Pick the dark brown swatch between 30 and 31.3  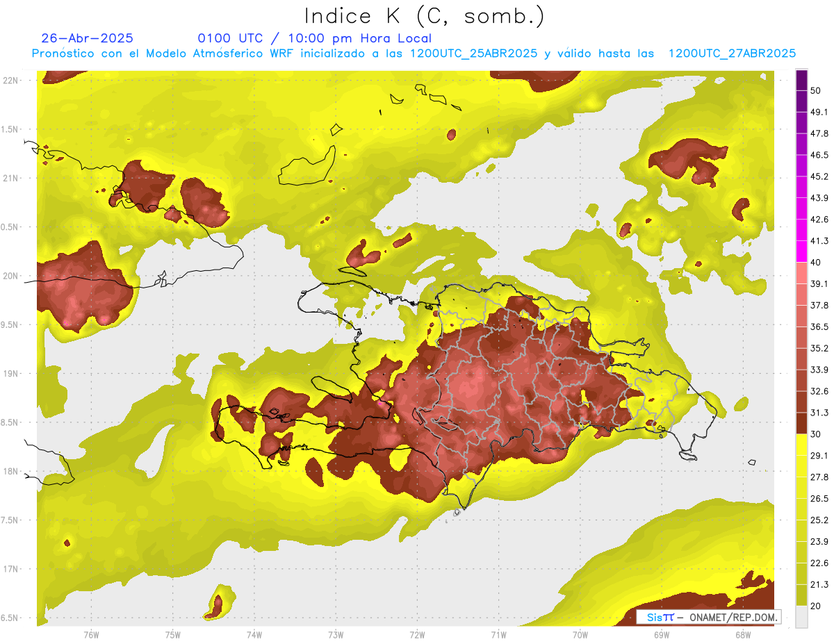click(x=801, y=424)
